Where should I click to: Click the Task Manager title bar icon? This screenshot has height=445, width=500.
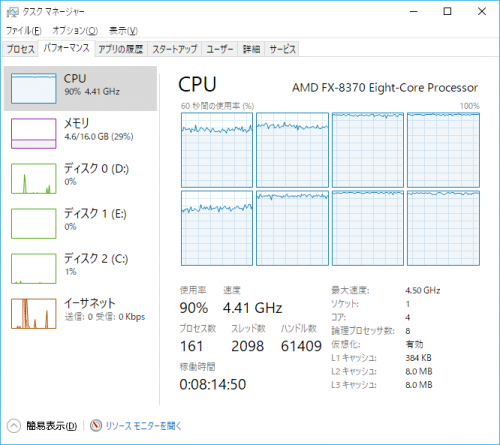13,12
